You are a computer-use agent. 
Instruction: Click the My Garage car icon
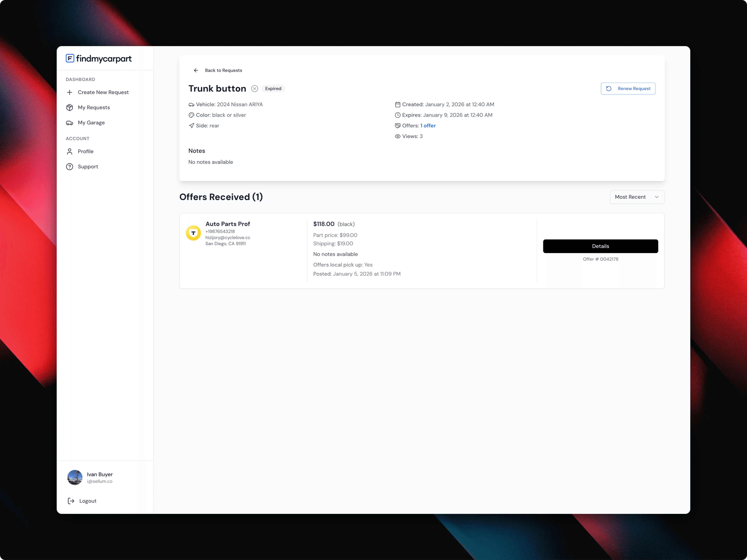tap(70, 122)
